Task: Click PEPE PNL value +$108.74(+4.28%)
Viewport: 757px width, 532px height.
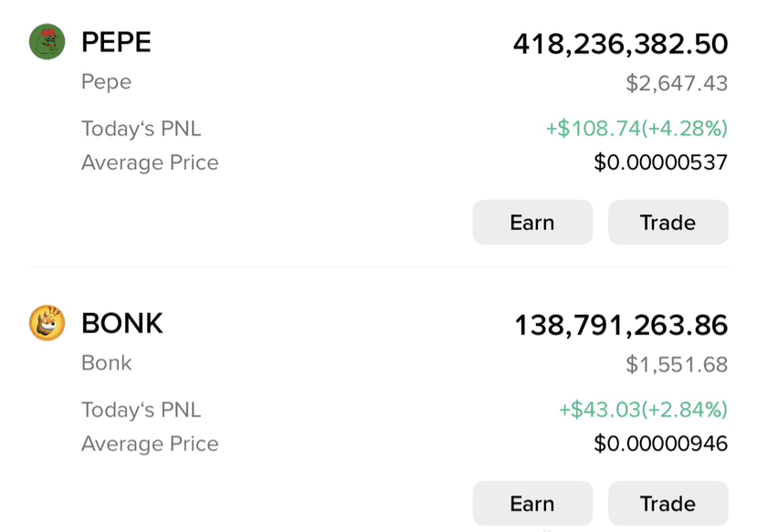Action: coord(636,129)
